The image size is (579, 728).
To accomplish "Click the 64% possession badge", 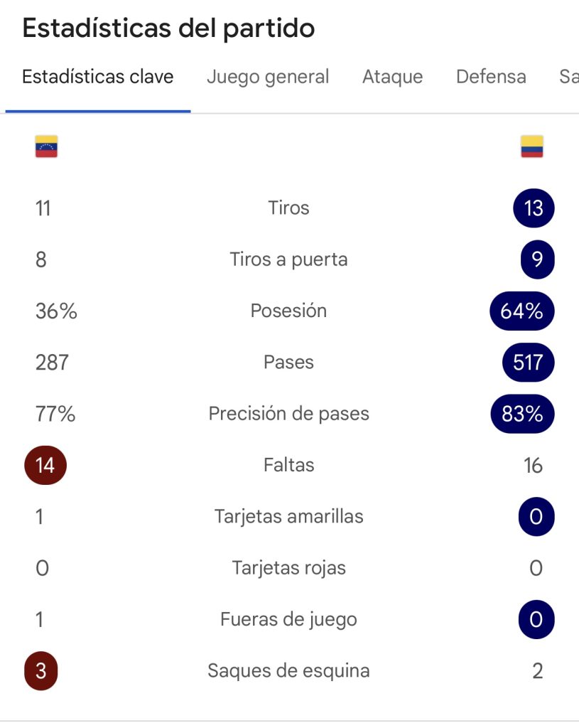I will coord(522,311).
